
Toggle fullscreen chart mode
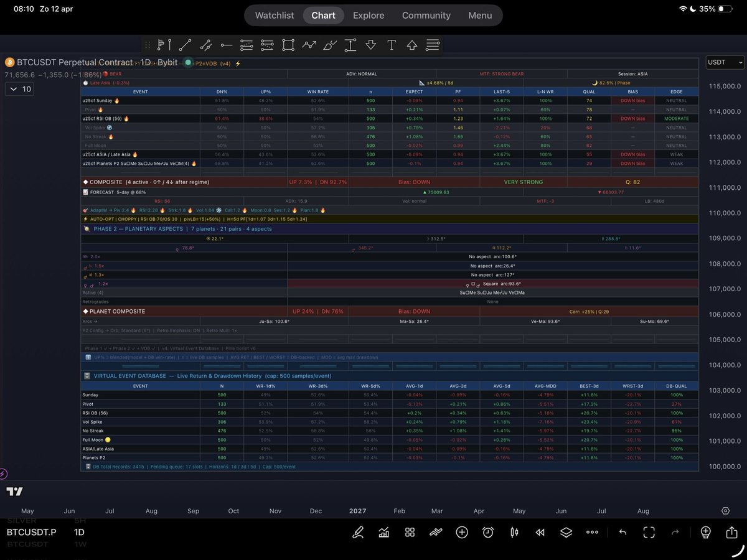click(649, 532)
